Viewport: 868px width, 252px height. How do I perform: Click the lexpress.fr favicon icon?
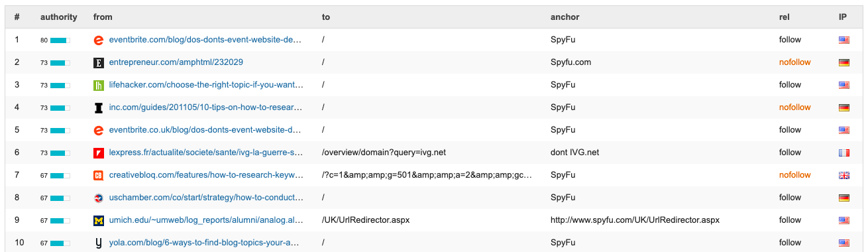coord(99,153)
